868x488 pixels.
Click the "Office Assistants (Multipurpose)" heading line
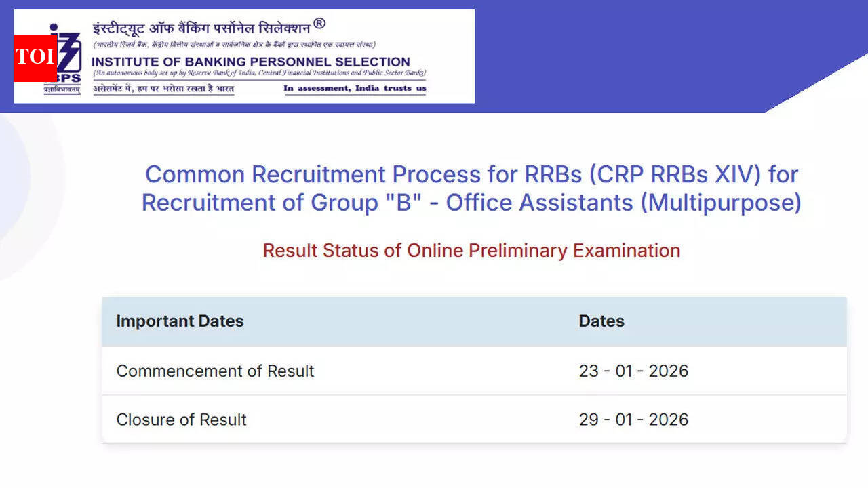point(471,203)
